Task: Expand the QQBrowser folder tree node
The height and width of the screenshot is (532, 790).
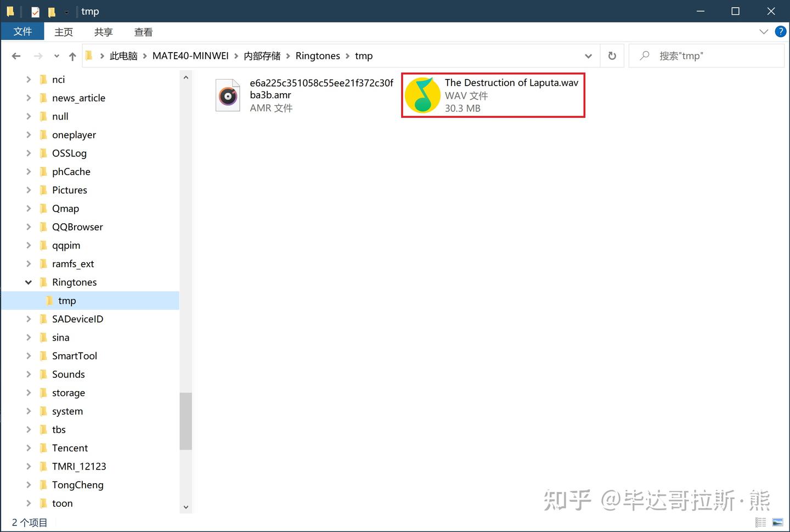Action: click(x=28, y=227)
